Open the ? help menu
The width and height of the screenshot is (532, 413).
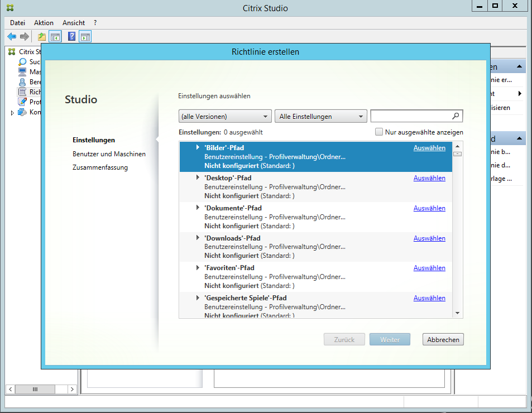tap(95, 23)
